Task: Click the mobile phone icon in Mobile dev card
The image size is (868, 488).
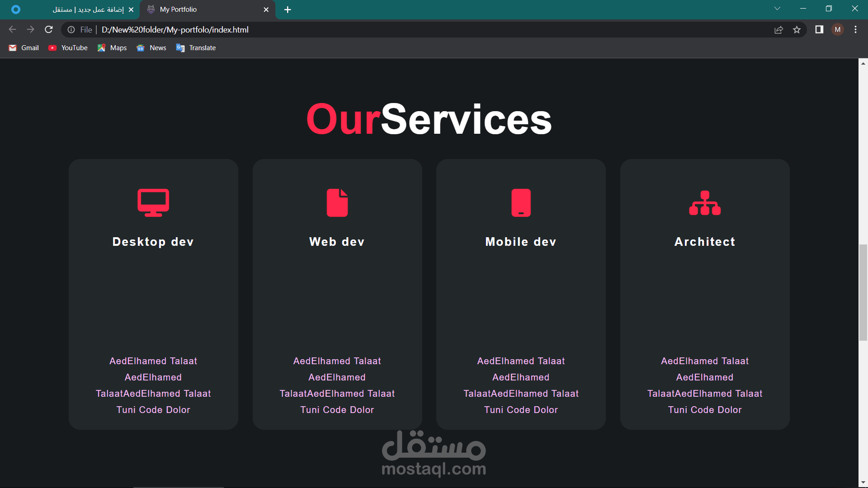Action: (x=521, y=202)
